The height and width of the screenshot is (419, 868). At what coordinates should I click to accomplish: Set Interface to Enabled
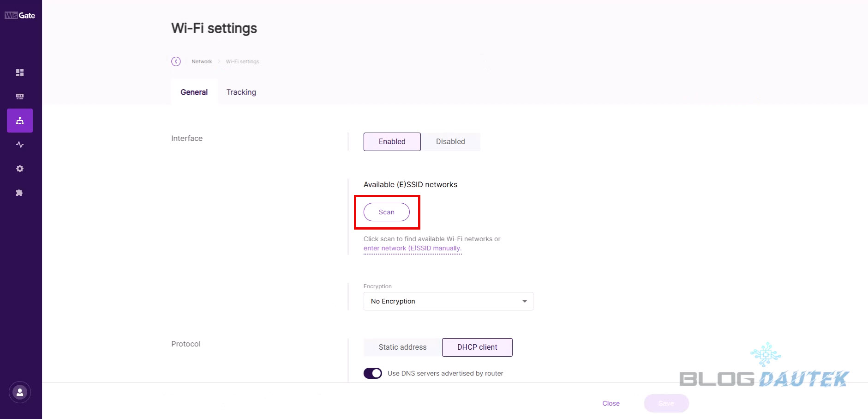[x=392, y=142]
